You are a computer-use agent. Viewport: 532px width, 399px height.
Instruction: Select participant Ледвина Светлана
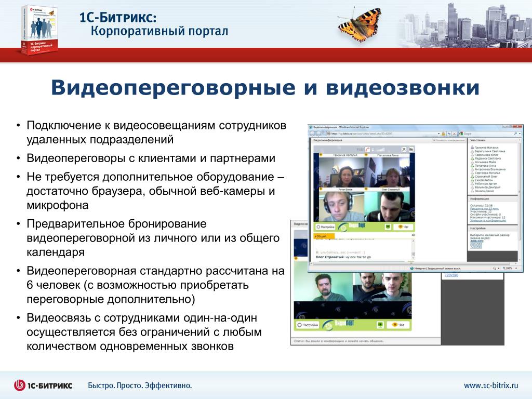pyautogui.click(x=485, y=158)
